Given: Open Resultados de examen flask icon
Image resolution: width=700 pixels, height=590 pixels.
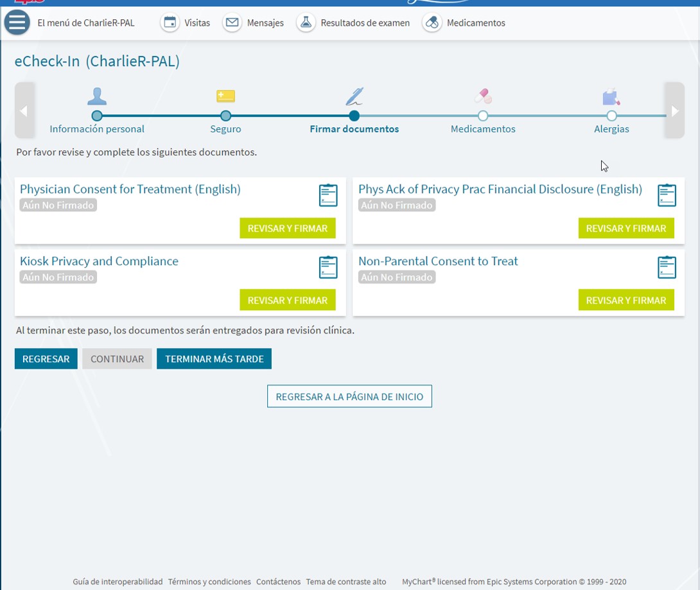Looking at the screenshot, I should [306, 22].
